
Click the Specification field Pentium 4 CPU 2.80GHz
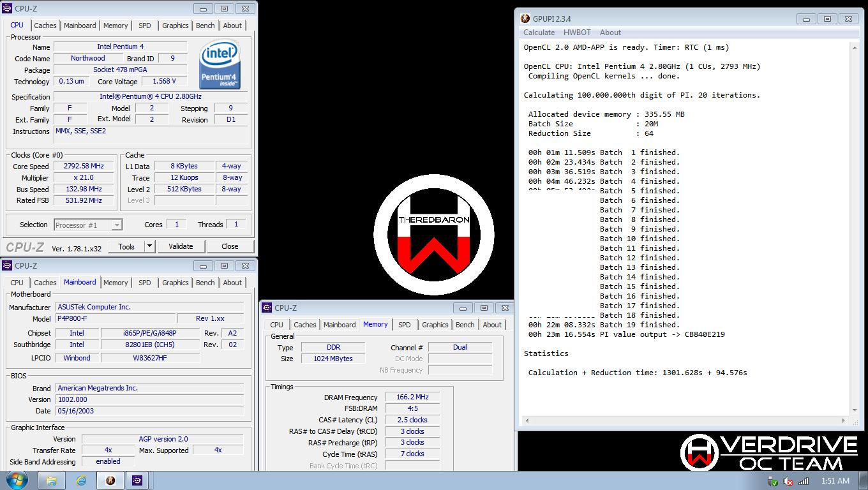coord(151,96)
